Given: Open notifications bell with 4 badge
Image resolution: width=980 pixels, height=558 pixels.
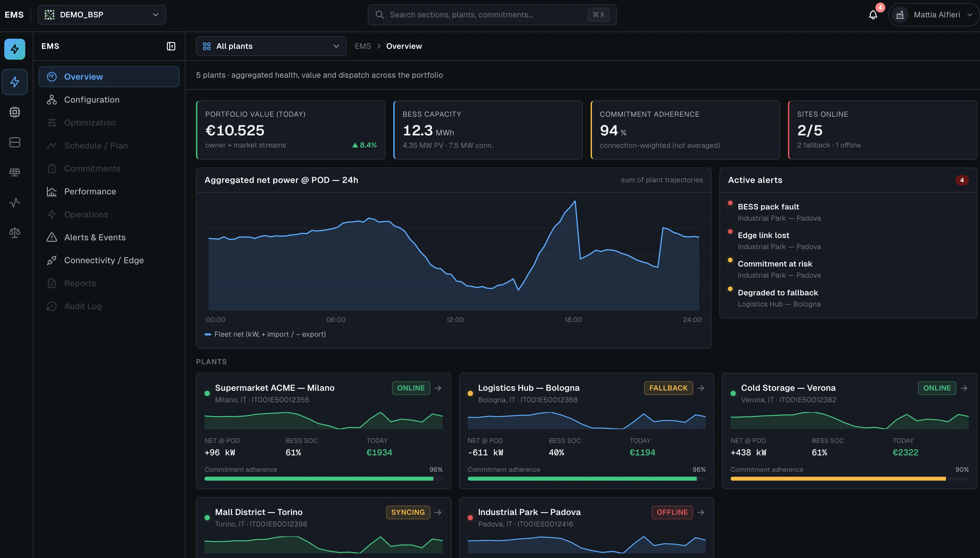Looking at the screenshot, I should point(873,14).
